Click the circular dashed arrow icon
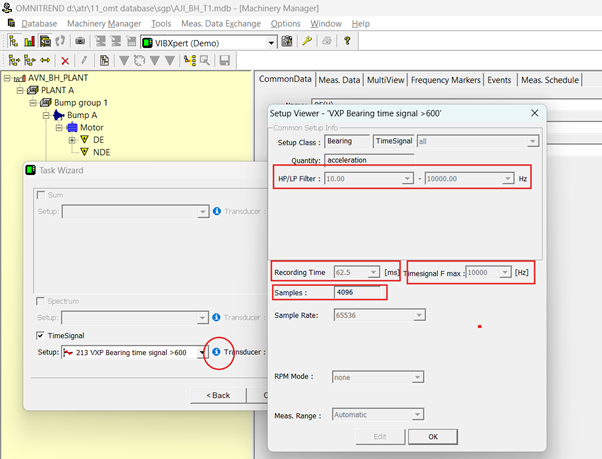This screenshot has height=459, width=602. (x=139, y=61)
